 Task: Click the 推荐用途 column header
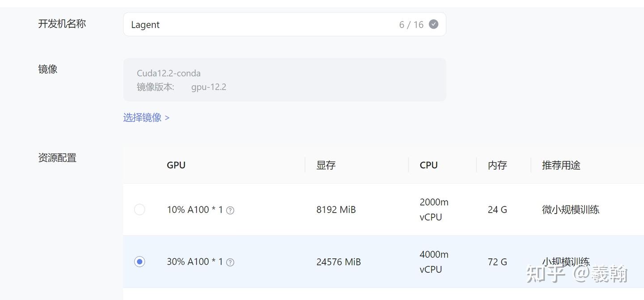coord(561,165)
